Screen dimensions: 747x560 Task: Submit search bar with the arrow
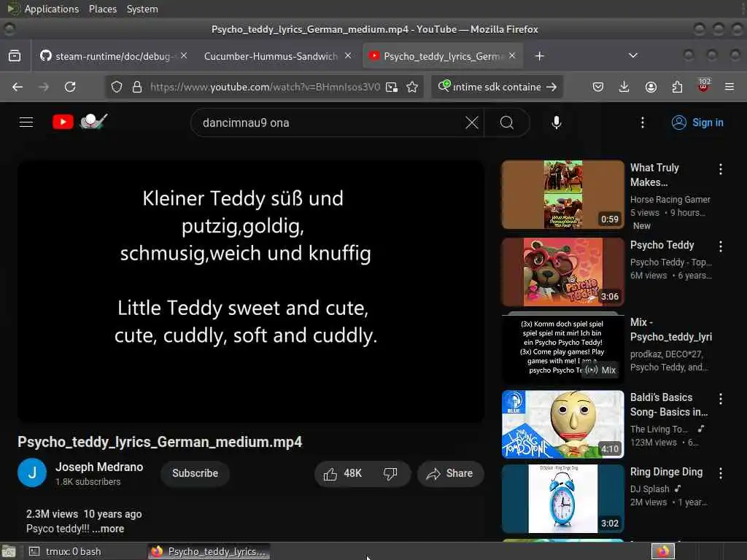(551, 87)
